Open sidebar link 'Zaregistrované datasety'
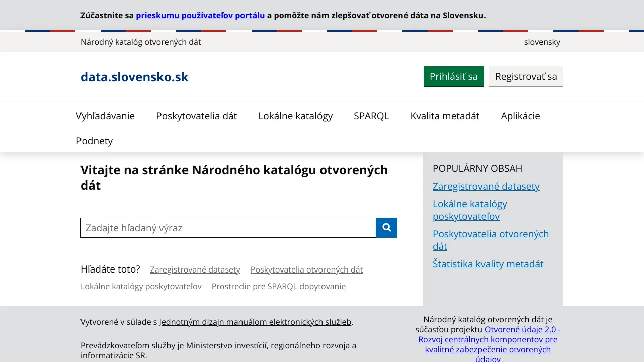 486,186
